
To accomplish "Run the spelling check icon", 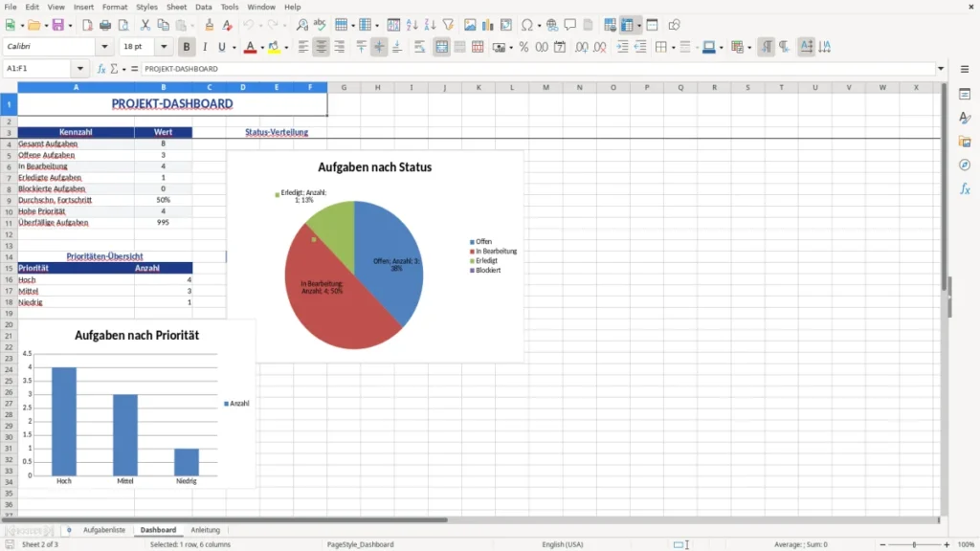I will click(x=320, y=25).
